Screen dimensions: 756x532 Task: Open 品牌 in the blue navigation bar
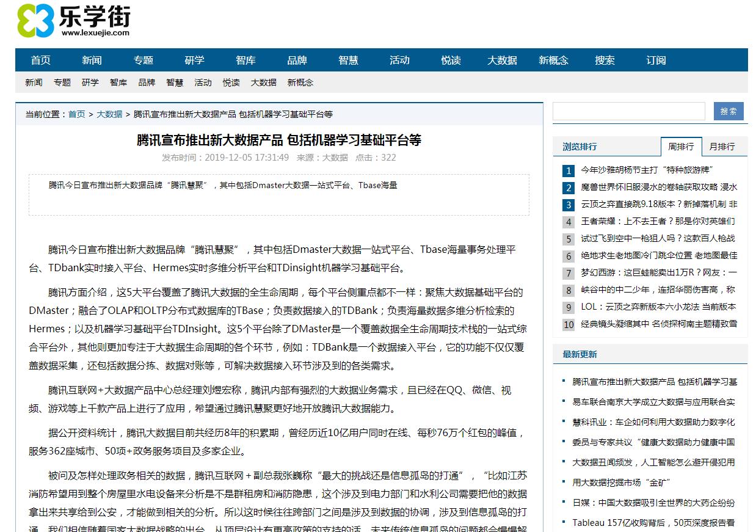tap(297, 60)
